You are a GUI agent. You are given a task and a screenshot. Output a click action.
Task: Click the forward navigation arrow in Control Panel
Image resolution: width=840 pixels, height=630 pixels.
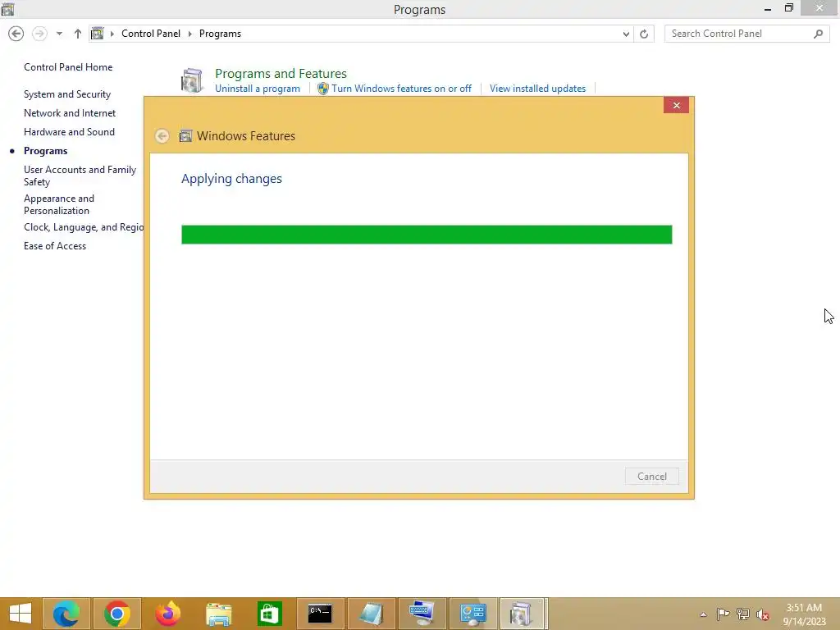click(39, 34)
